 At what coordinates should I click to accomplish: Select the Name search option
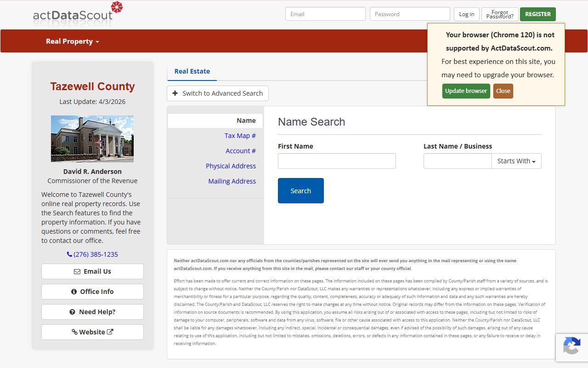[x=215, y=121]
